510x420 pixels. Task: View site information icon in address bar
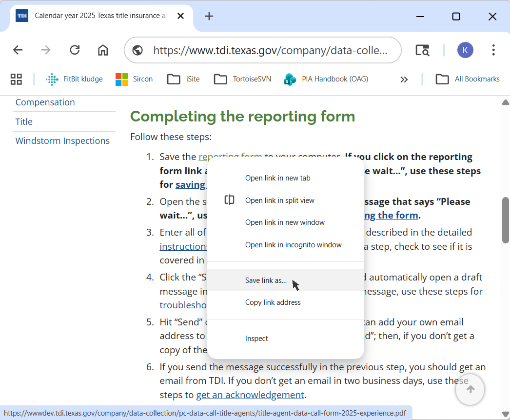(x=137, y=50)
